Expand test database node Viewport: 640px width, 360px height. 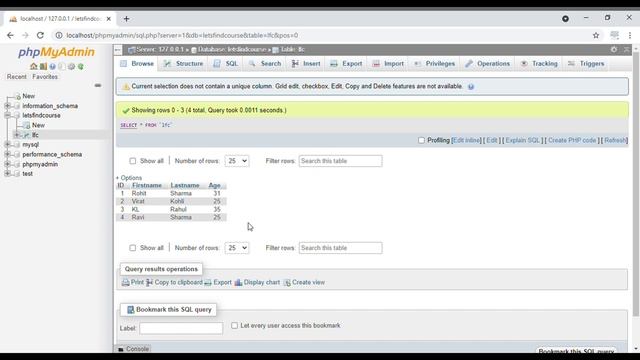(x=7, y=174)
